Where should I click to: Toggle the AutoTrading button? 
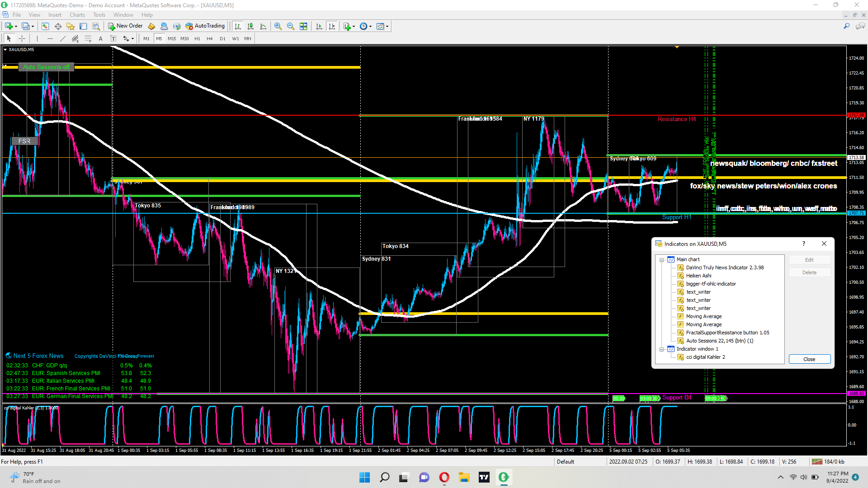pos(205,26)
